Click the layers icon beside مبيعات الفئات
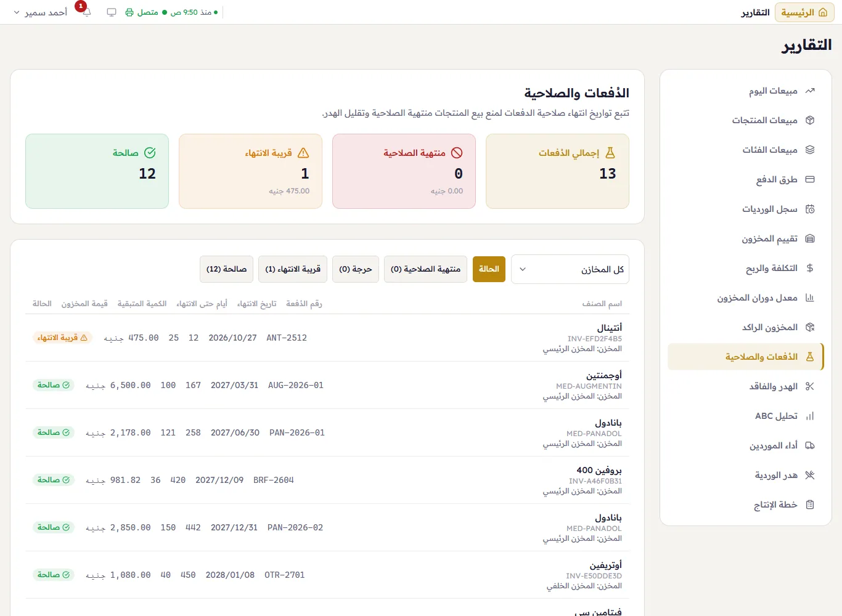The width and height of the screenshot is (842, 616). [810, 150]
